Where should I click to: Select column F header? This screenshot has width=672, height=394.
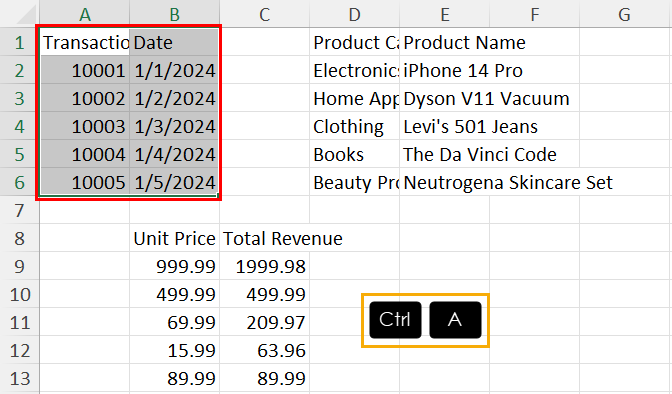pos(534,14)
